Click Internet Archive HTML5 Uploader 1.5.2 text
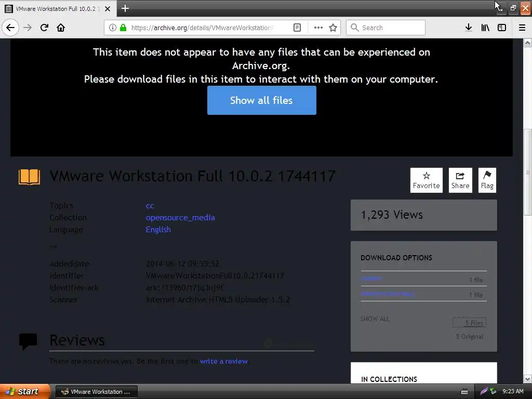 tap(218, 300)
